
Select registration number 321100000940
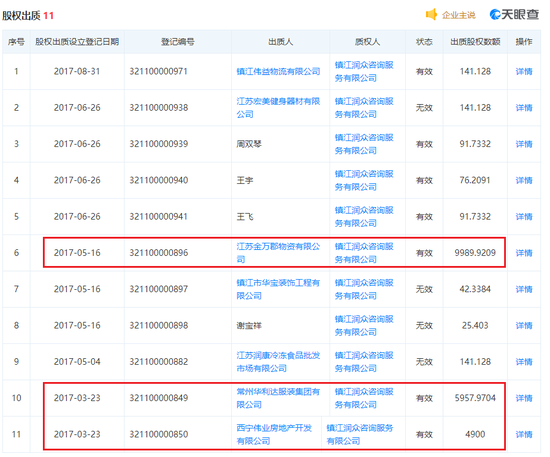[x=159, y=180]
